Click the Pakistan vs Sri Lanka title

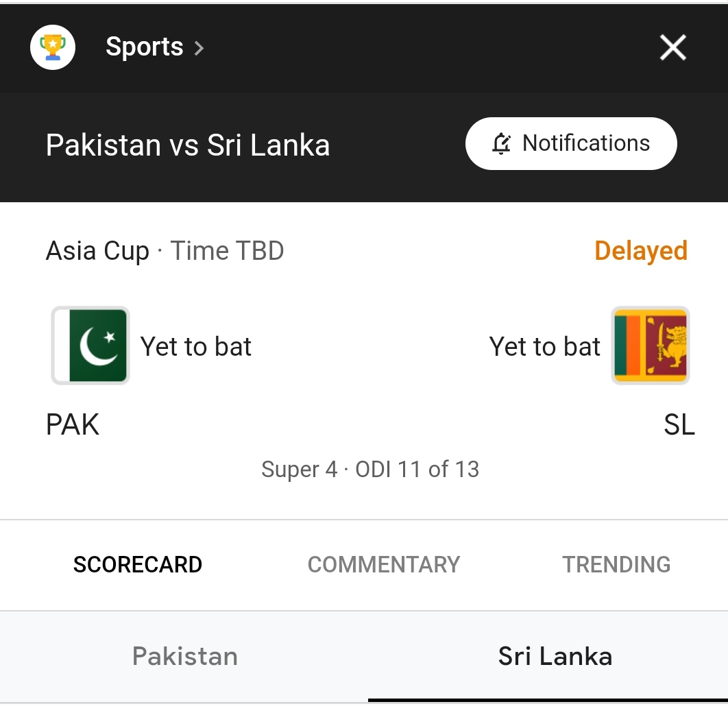click(x=188, y=145)
